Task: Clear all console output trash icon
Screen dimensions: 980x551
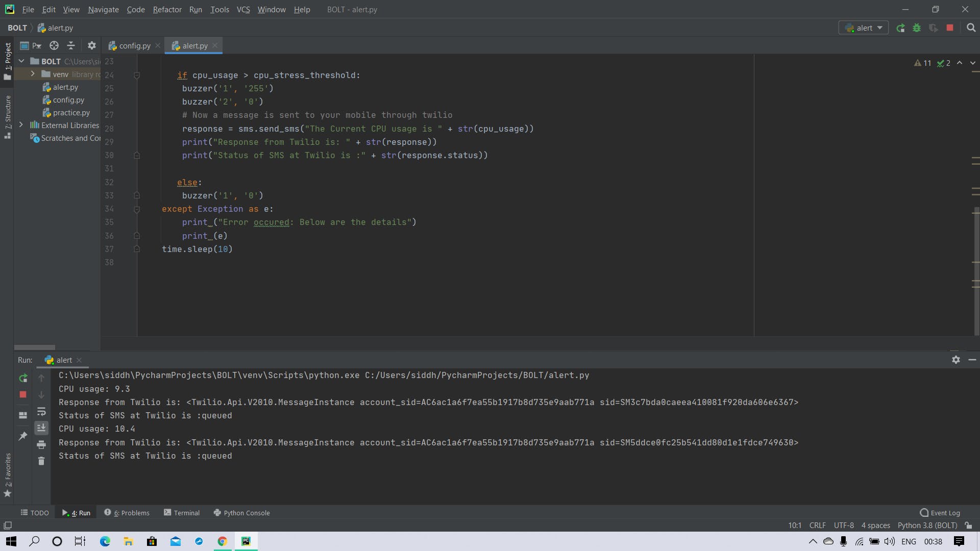Action: [41, 461]
